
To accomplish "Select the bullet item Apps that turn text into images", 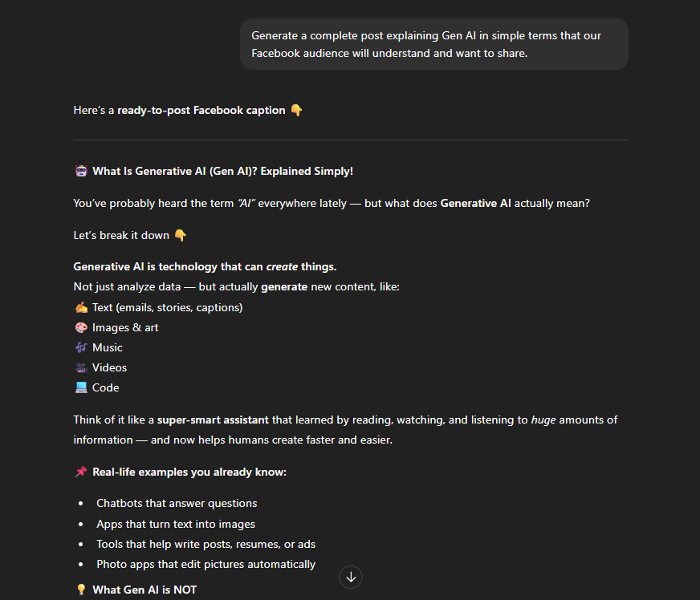I will click(175, 523).
